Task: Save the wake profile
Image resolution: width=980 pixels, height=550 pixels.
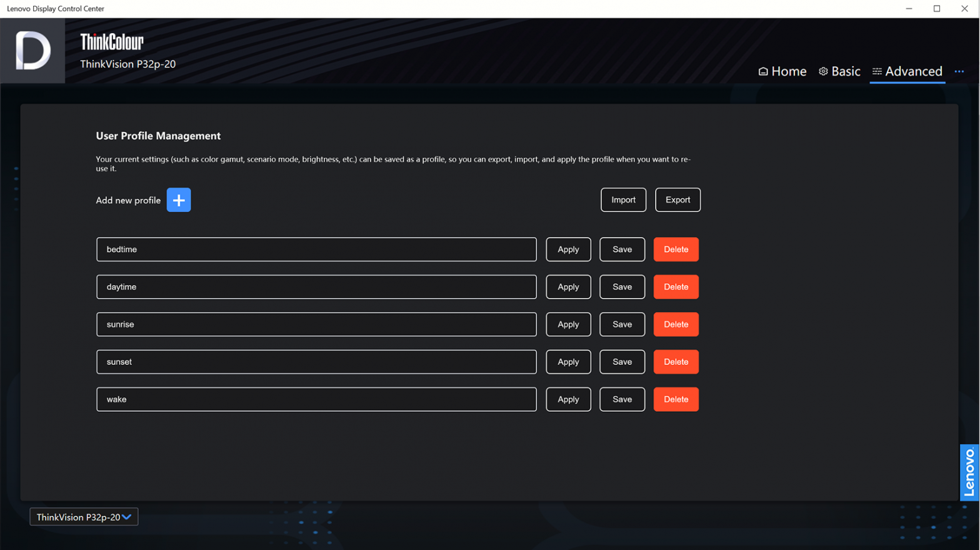Action: (622, 399)
